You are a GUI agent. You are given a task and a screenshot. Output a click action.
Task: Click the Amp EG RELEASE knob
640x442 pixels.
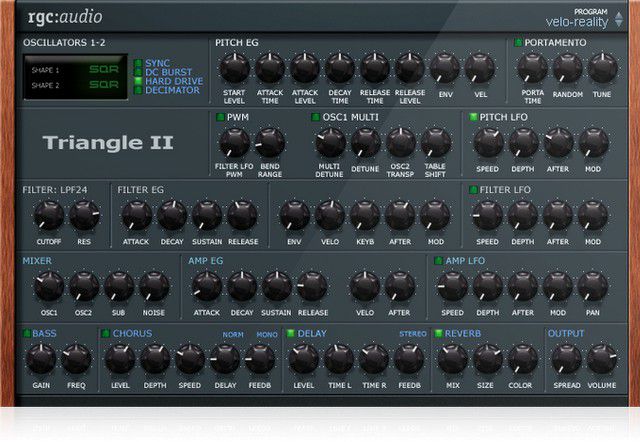[312, 287]
